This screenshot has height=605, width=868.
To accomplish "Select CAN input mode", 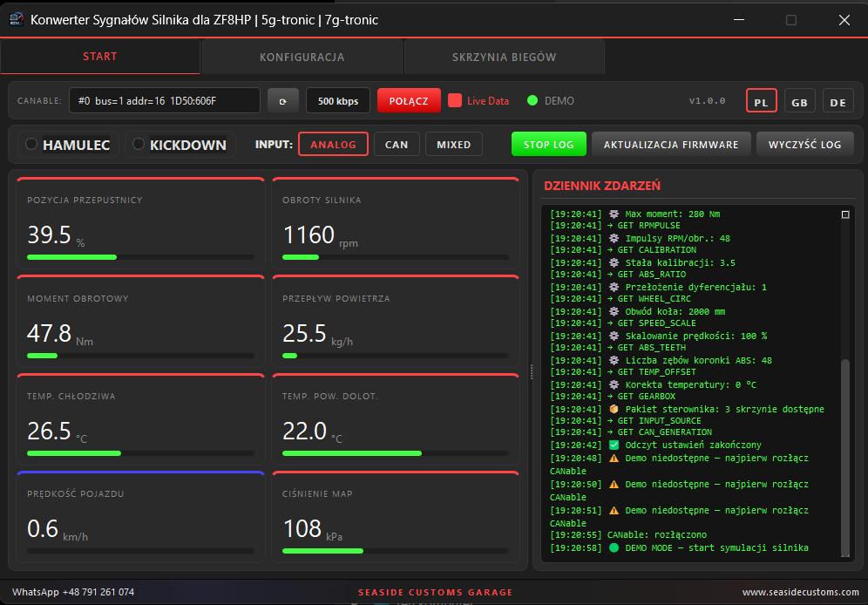I will click(397, 145).
